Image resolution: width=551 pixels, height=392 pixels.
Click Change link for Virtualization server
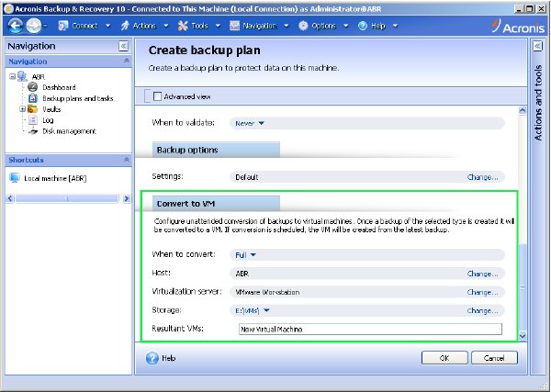pos(482,292)
